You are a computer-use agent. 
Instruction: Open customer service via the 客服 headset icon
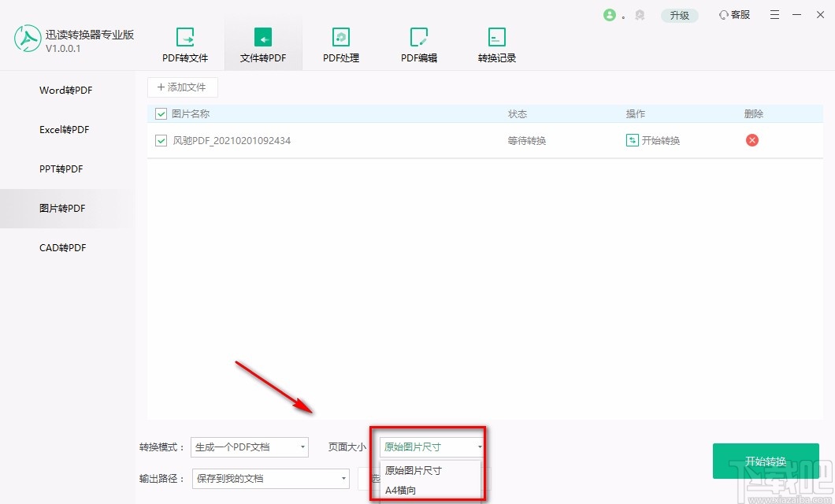pyautogui.click(x=733, y=14)
